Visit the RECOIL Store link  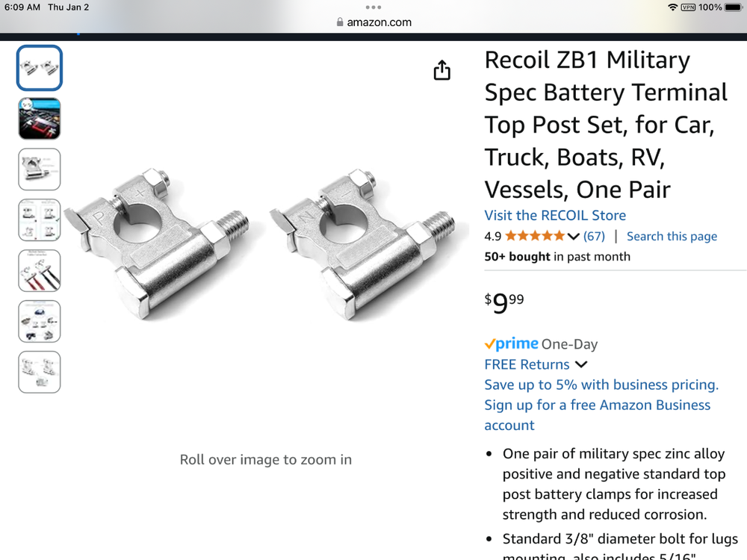(x=554, y=215)
